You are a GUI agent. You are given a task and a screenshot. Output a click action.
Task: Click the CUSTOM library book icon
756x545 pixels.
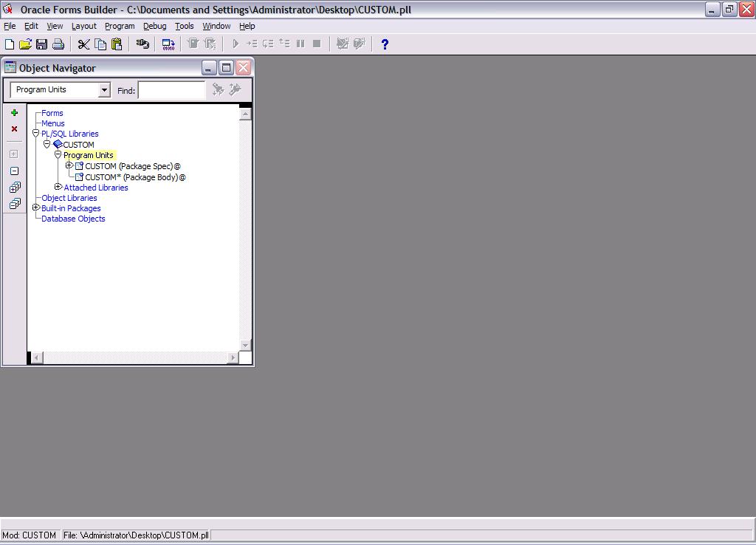click(58, 144)
